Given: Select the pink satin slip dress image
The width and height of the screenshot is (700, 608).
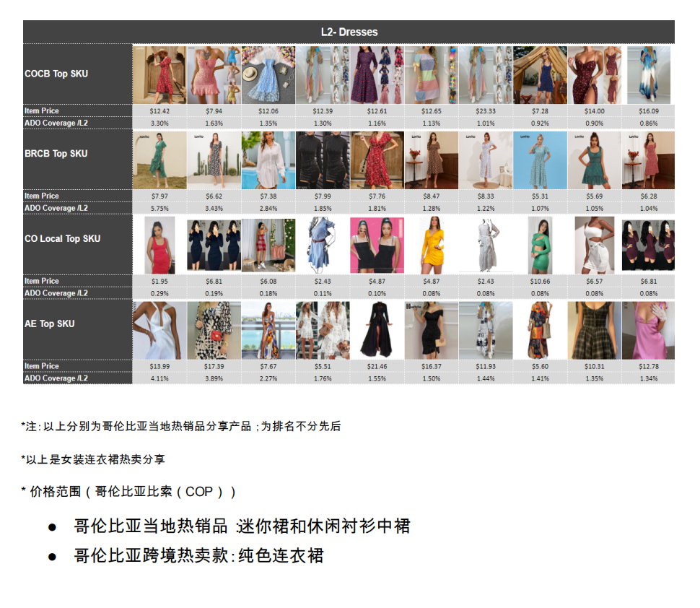Looking at the screenshot, I should point(648,331).
